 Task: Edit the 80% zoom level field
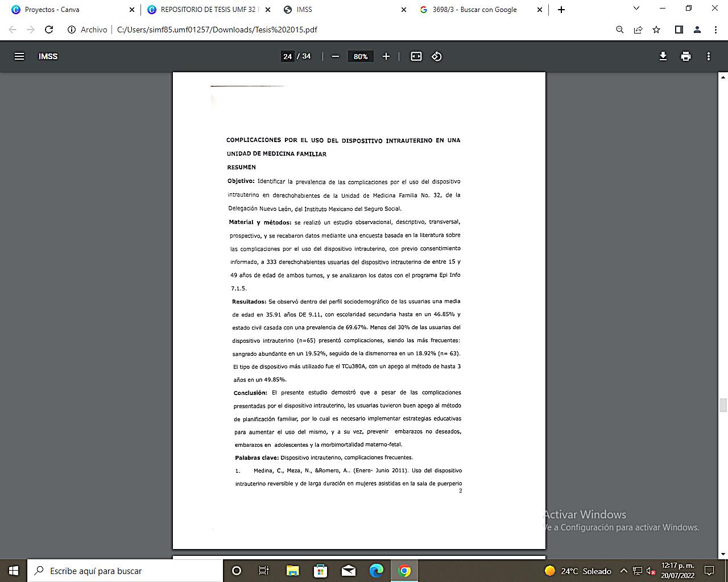(361, 56)
